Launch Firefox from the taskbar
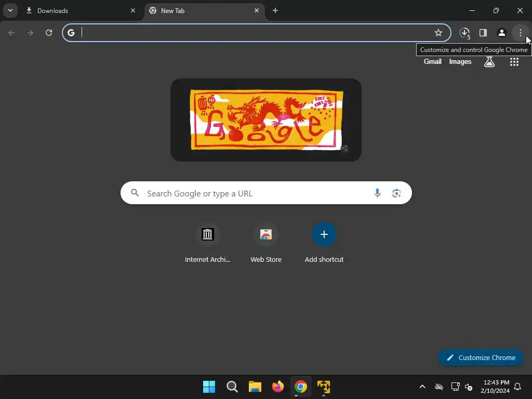Viewport: 532px width, 399px height. click(x=278, y=387)
